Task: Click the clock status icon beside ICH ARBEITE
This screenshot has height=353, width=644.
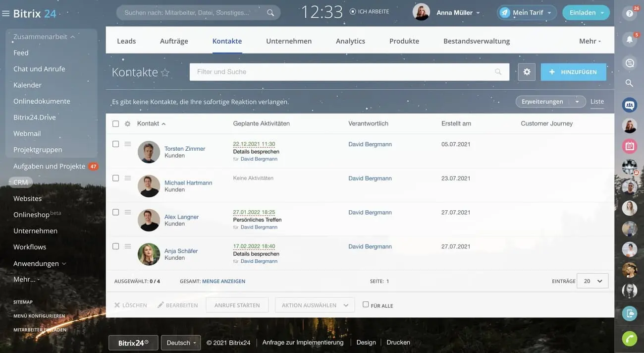Action: tap(353, 11)
